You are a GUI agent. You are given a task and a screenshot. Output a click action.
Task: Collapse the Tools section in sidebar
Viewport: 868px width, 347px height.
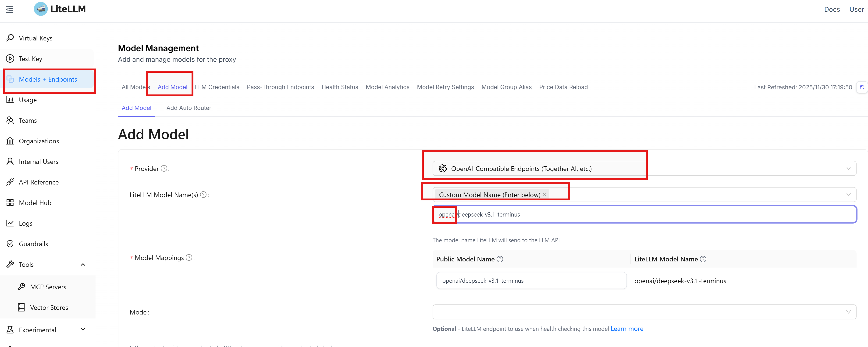coord(83,264)
